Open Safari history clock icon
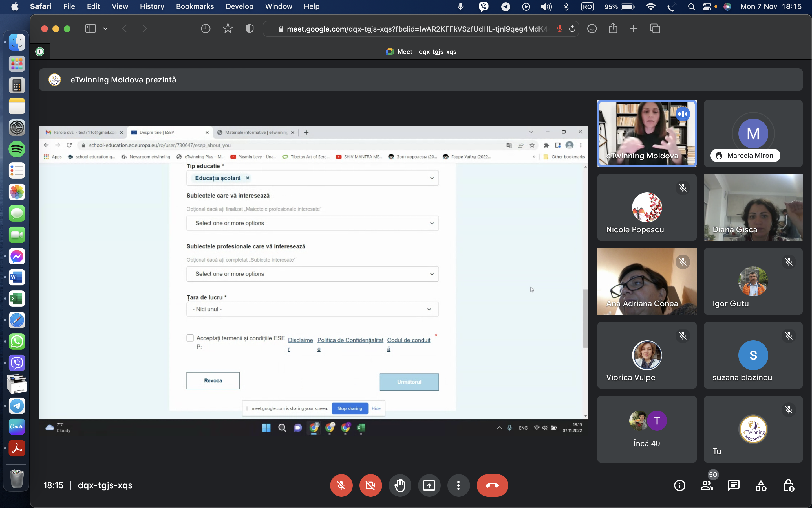The image size is (812, 508). (x=206, y=29)
